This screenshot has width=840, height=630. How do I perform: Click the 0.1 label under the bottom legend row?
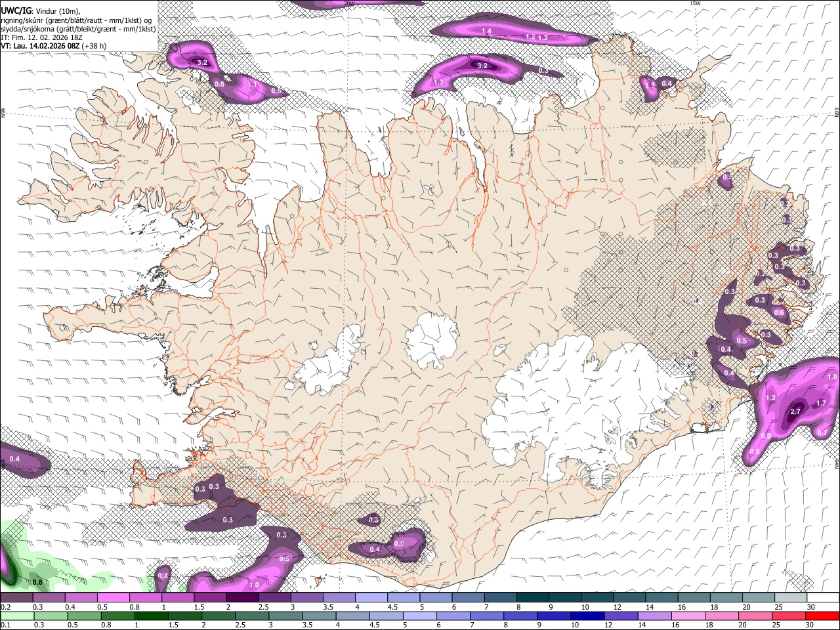(x=5, y=625)
